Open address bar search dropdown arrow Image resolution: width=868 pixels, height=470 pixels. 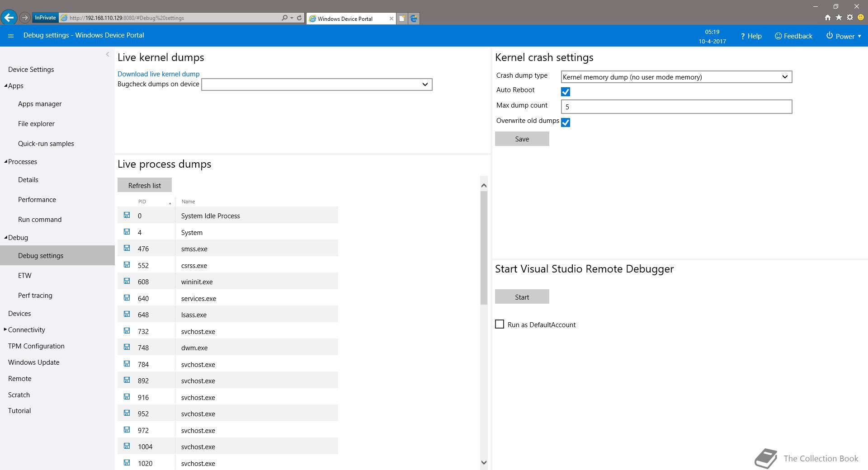292,18
